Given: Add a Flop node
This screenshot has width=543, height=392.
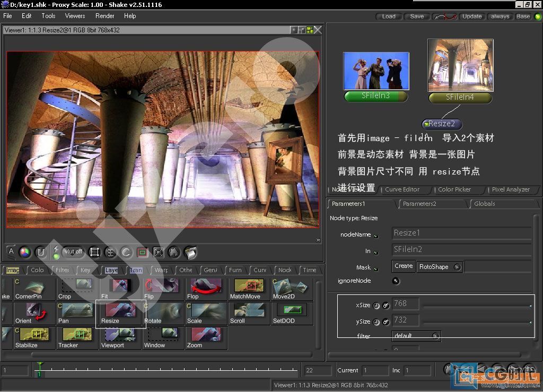Looking at the screenshot, I should click(x=206, y=289).
